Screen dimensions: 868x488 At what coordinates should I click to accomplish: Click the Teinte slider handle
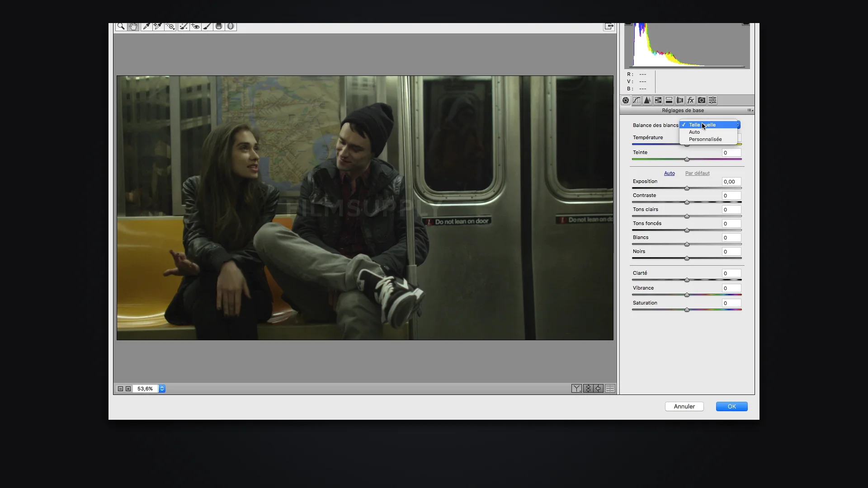click(x=687, y=160)
